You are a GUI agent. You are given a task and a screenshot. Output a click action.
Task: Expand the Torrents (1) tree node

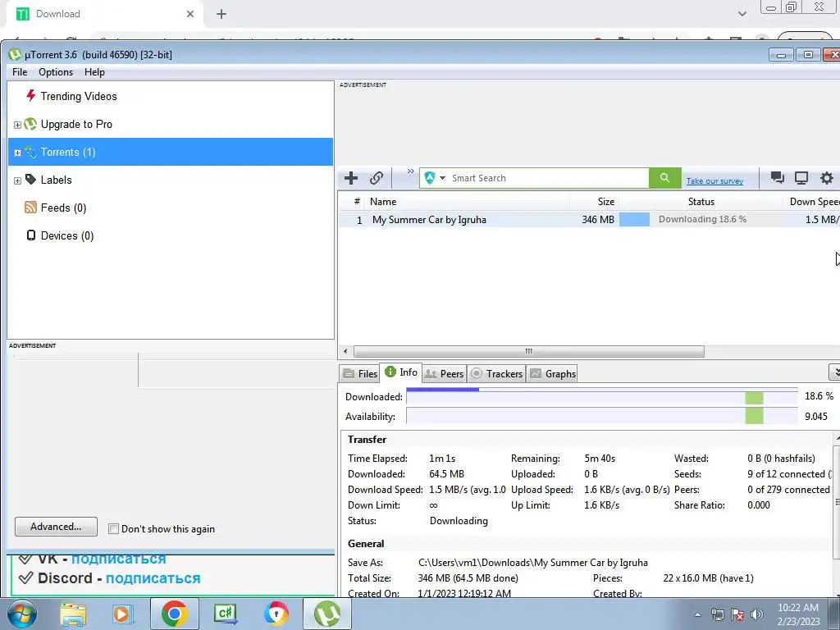click(17, 153)
